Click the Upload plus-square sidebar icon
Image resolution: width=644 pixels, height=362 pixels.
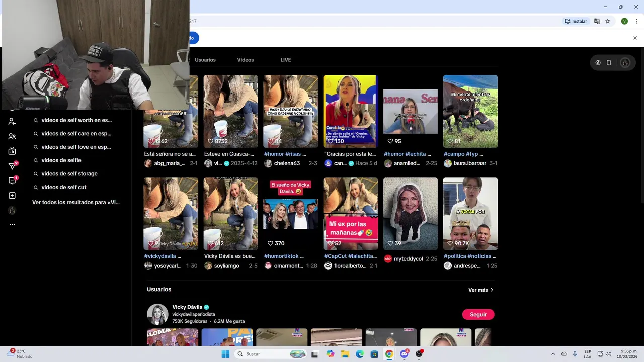[x=12, y=196]
